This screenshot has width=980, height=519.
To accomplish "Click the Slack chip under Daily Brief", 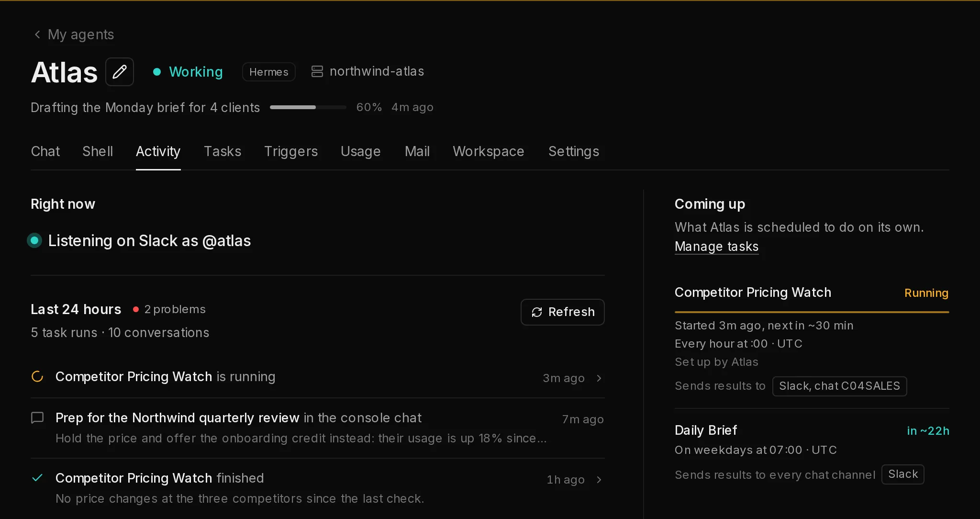I will (903, 474).
